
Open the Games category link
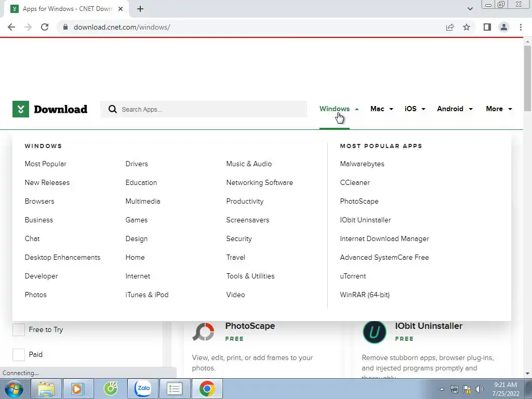pos(137,220)
